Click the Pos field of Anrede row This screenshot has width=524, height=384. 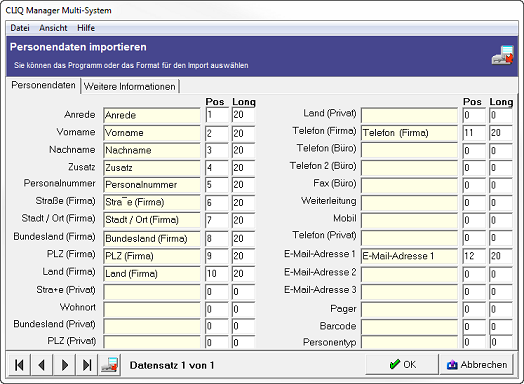click(x=217, y=115)
